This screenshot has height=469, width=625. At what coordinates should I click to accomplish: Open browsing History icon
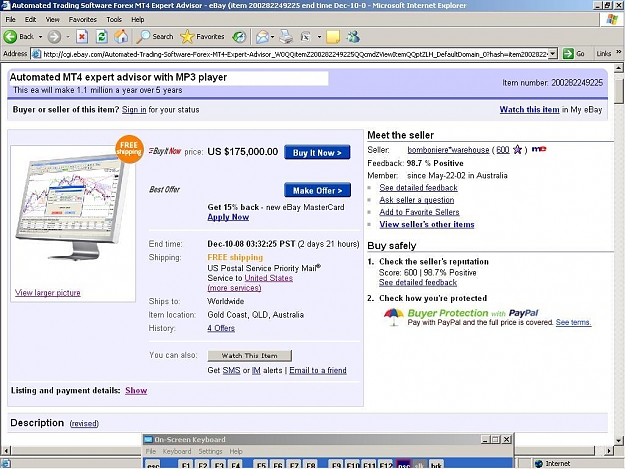239,37
